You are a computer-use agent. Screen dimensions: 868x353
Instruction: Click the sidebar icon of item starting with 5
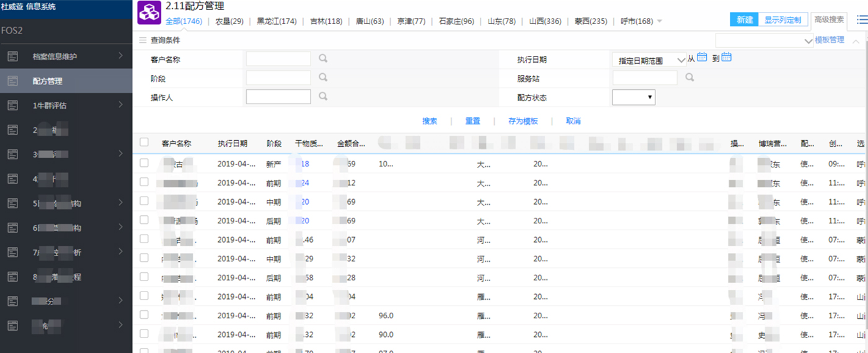12,203
